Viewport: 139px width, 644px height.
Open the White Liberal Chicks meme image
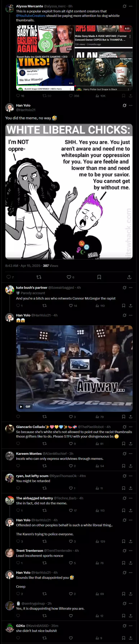pyautogui.click(x=69, y=191)
